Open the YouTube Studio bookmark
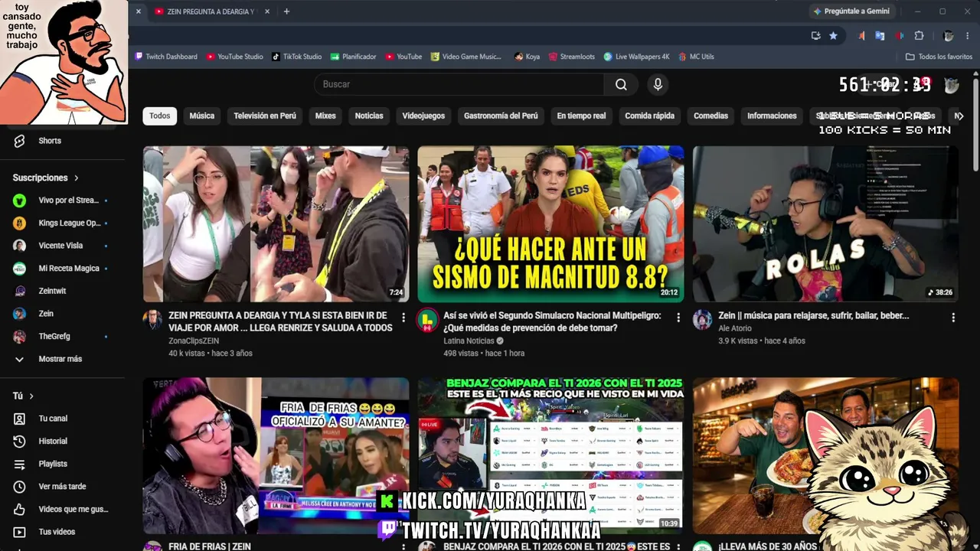980x551 pixels. (x=234, y=57)
